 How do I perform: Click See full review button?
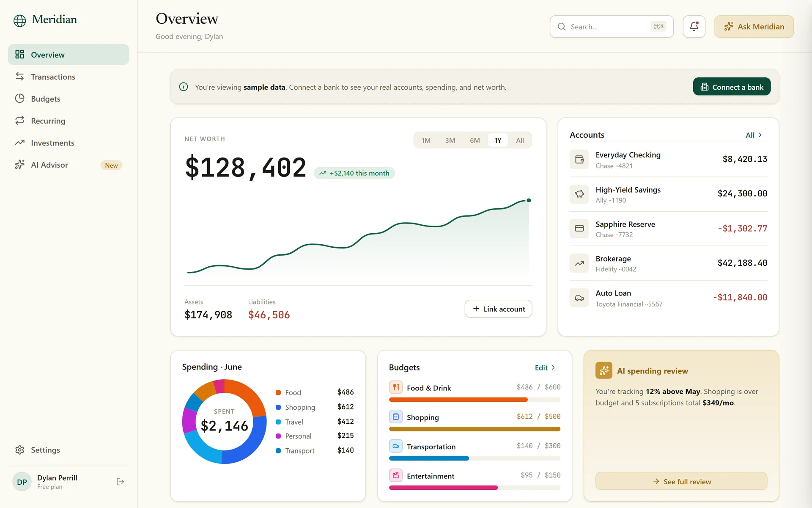click(x=681, y=481)
